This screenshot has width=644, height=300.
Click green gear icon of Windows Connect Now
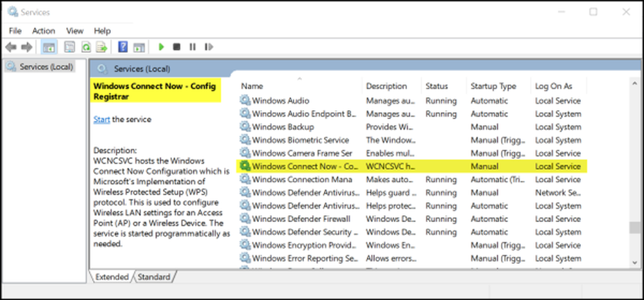point(245,166)
